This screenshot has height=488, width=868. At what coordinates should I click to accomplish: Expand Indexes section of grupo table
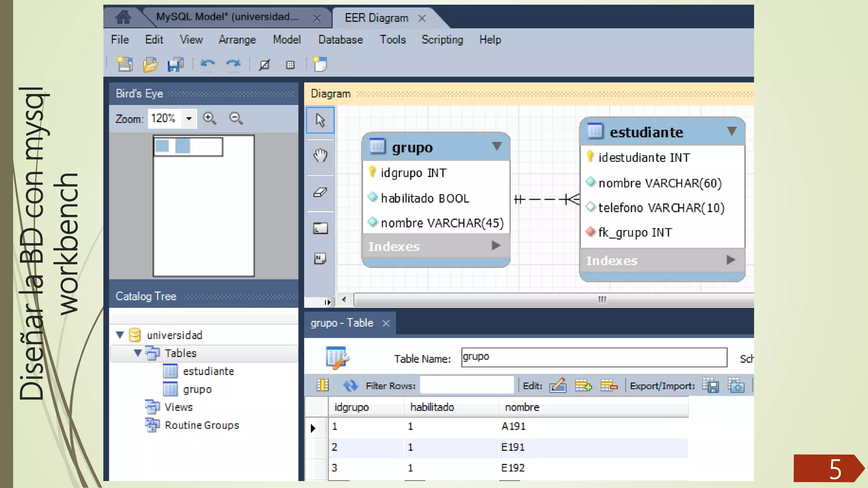495,246
